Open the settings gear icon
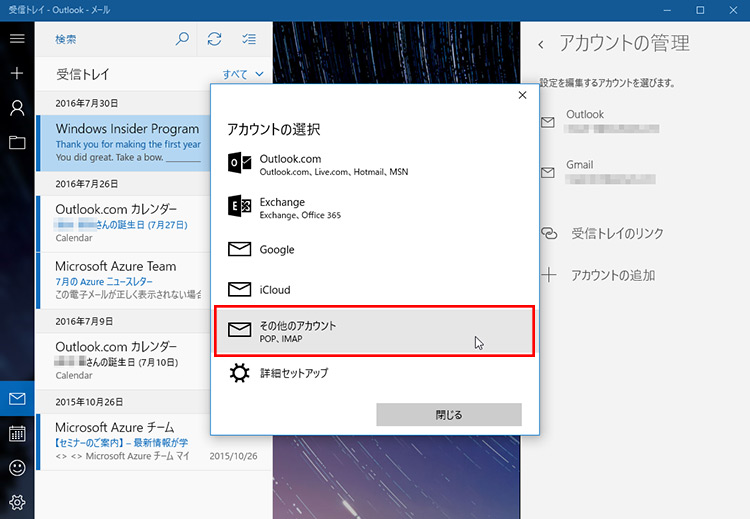Screen dimensions: 750x519 click(x=17, y=502)
